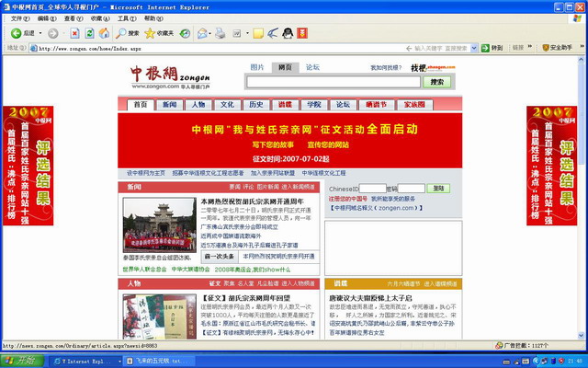Viewport: 588px width, 368px height.
Task: Open the 晒谱节 navigation tab
Action: (x=376, y=105)
